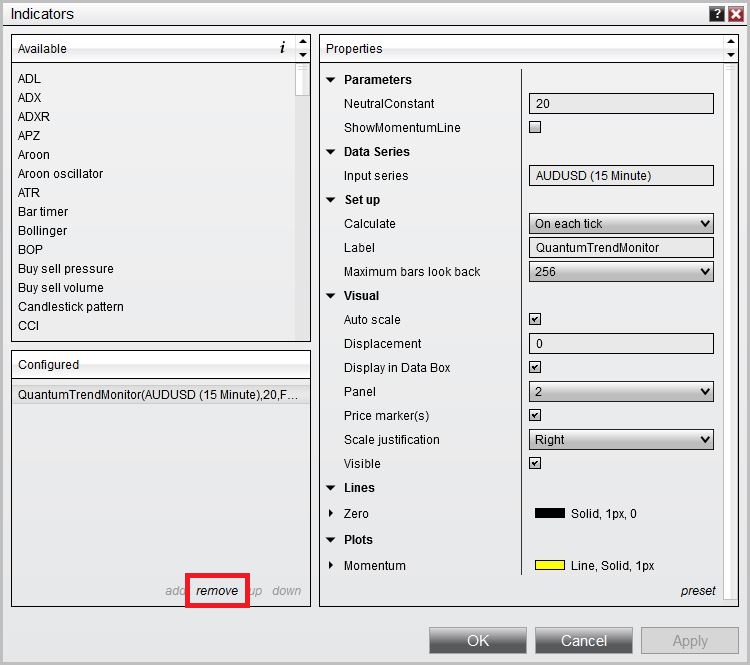Click the down arrow in Properties header
This screenshot has width=750, height=665.
[730, 55]
